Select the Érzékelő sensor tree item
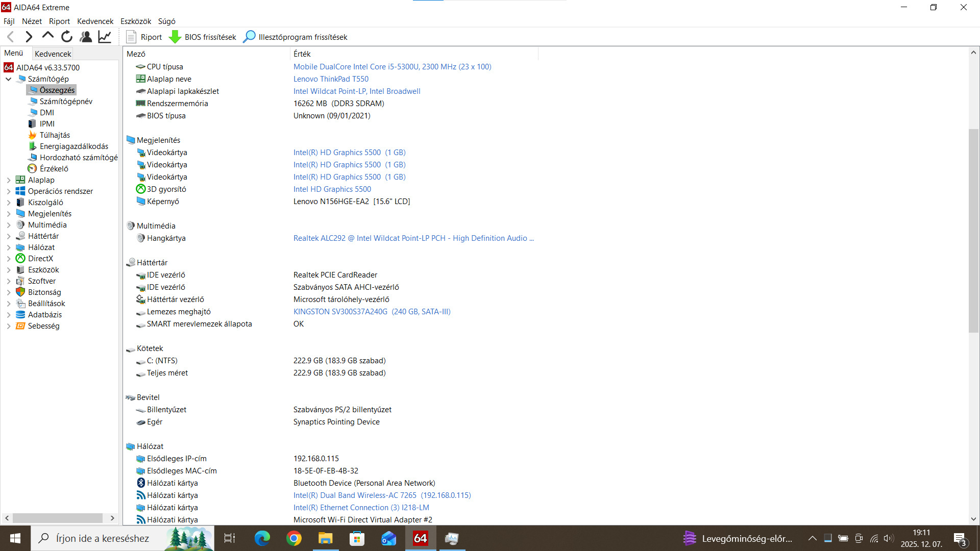The width and height of the screenshot is (980, 551). click(54, 169)
